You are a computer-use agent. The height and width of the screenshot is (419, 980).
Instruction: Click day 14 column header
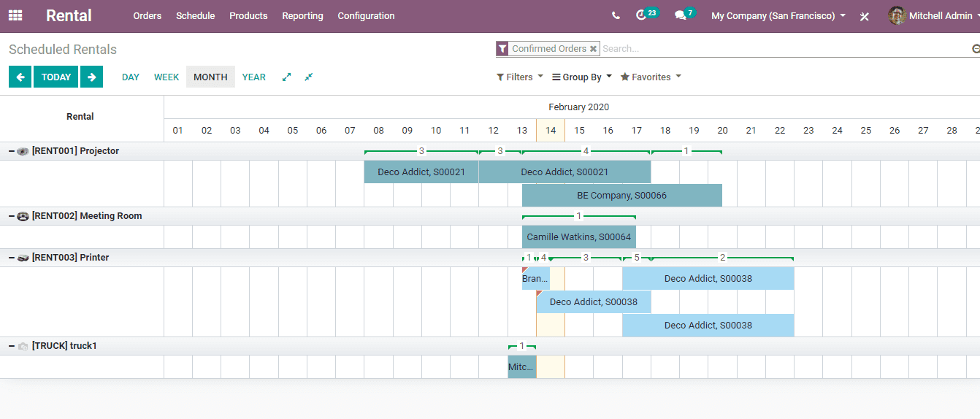tap(551, 131)
